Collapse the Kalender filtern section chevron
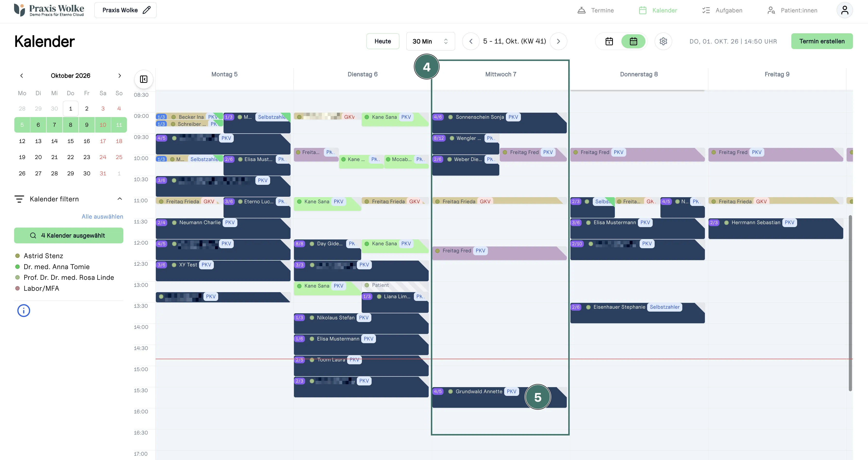Screen dimensions: 868x460 pos(120,199)
